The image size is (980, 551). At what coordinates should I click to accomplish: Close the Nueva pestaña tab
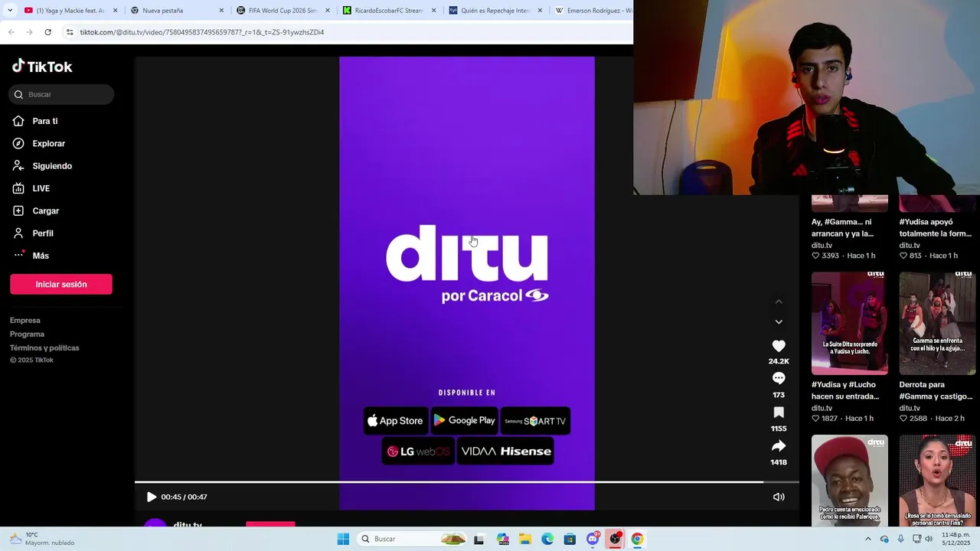tap(222, 11)
